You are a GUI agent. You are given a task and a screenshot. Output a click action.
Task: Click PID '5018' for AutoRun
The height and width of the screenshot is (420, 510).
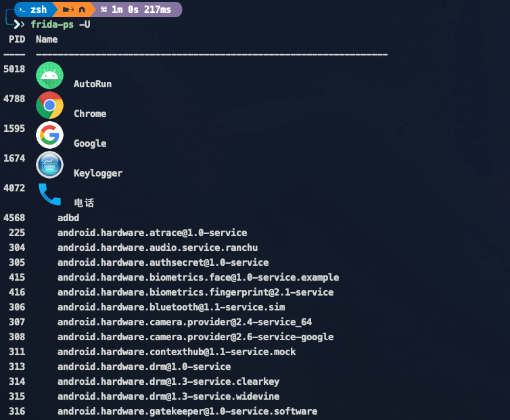tap(14, 69)
